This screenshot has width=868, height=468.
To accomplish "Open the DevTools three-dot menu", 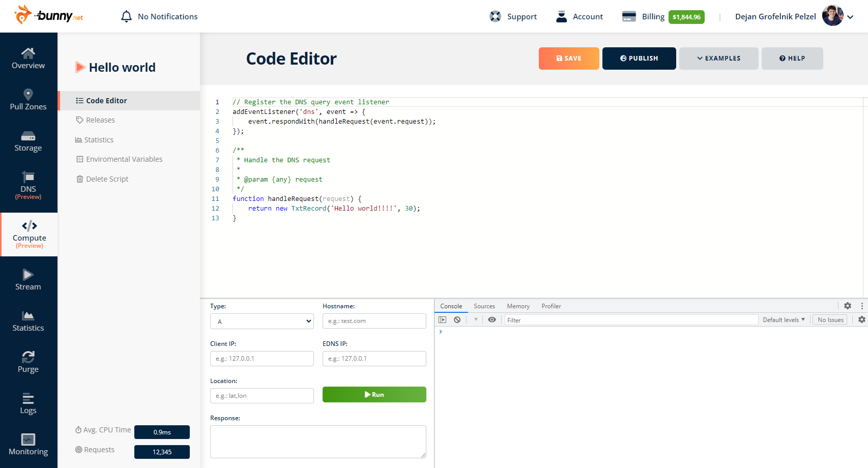I will tap(862, 306).
